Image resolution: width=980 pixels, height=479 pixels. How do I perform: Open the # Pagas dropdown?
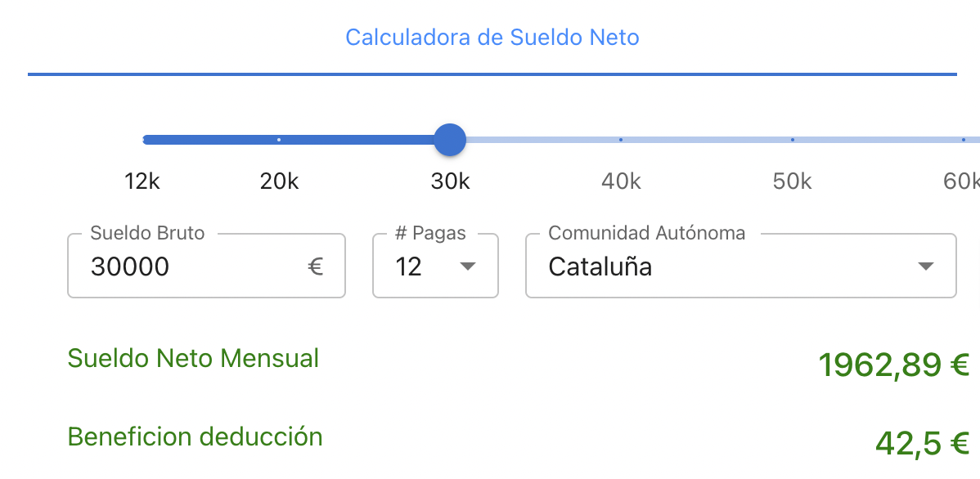pos(435,266)
